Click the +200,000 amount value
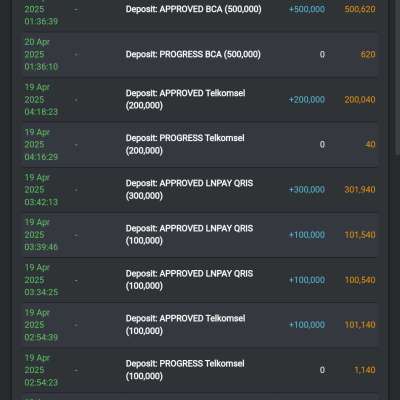Image resolution: width=400 pixels, height=400 pixels. click(307, 100)
